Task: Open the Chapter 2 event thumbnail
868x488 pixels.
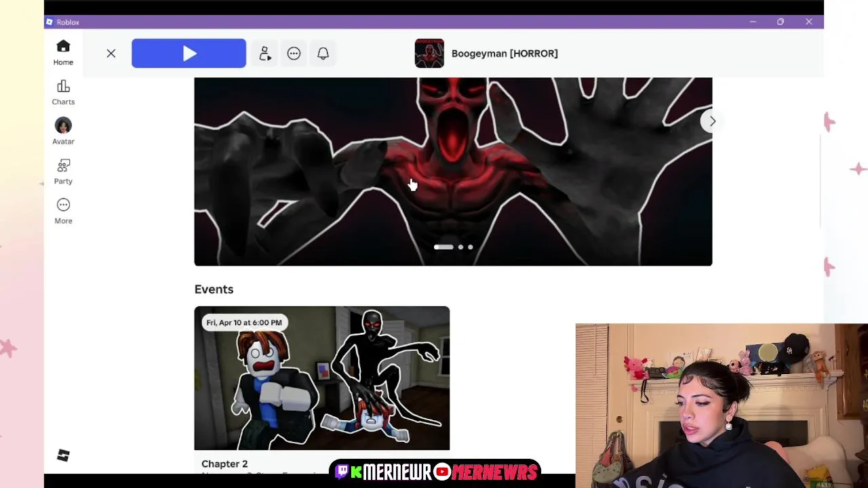Action: coord(321,378)
